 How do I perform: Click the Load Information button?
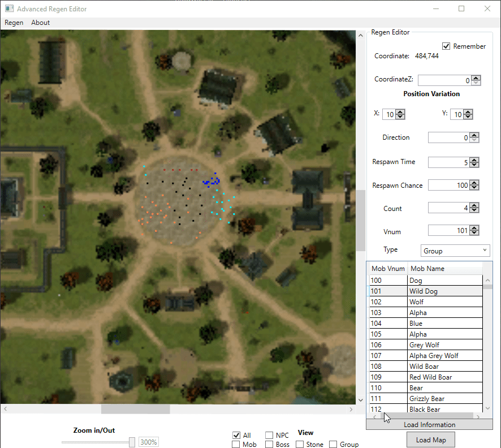(429, 424)
